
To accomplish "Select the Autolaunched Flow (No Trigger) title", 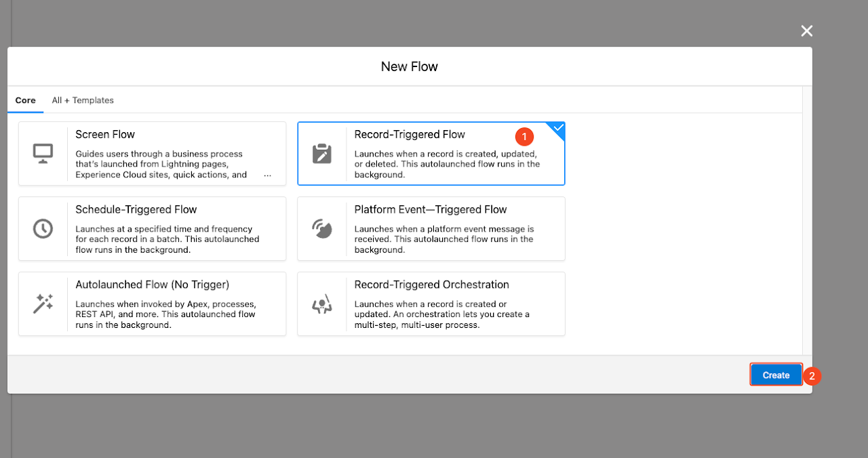I will pyautogui.click(x=152, y=285).
